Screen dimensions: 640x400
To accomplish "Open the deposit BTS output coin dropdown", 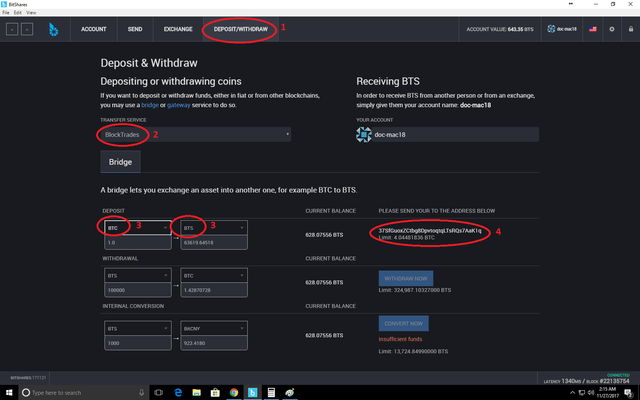I will pyautogui.click(x=214, y=228).
